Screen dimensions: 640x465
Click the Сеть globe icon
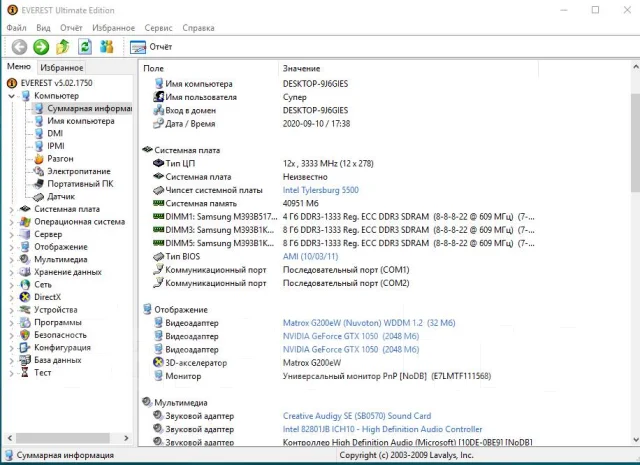click(25, 285)
